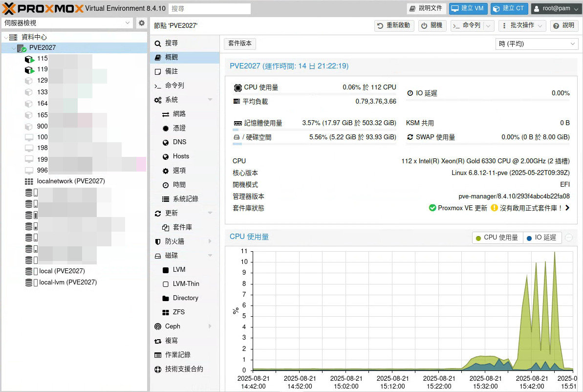Click the top search (搜尋) input field
The image size is (583, 392).
209,9
